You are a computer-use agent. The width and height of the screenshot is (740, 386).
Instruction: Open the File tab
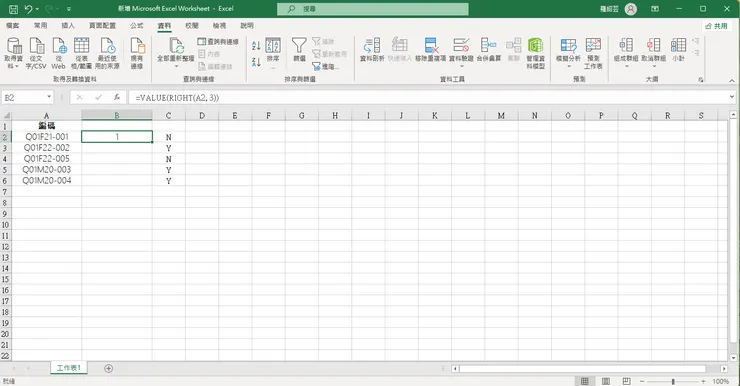coord(13,25)
